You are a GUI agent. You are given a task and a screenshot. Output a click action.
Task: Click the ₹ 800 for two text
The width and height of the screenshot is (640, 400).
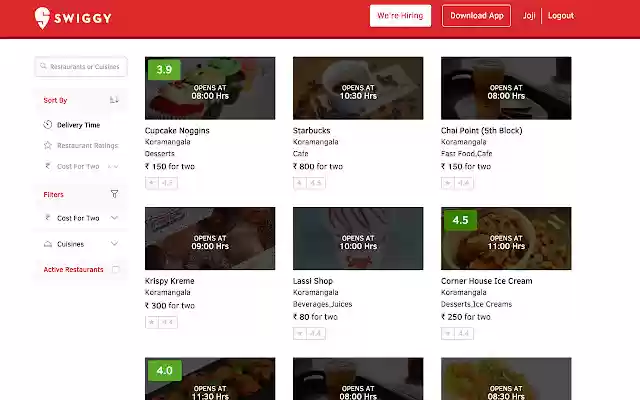[318, 166]
